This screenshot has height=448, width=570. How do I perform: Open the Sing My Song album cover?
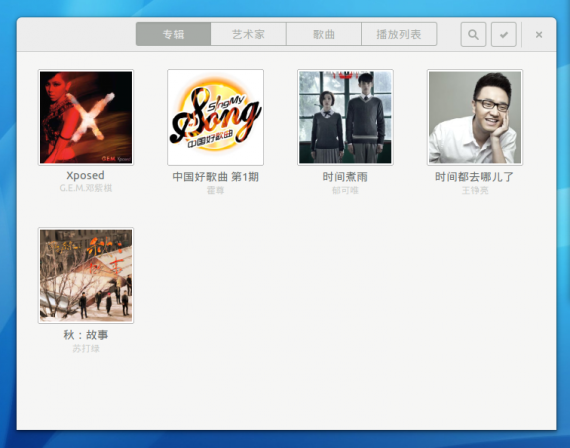216,117
